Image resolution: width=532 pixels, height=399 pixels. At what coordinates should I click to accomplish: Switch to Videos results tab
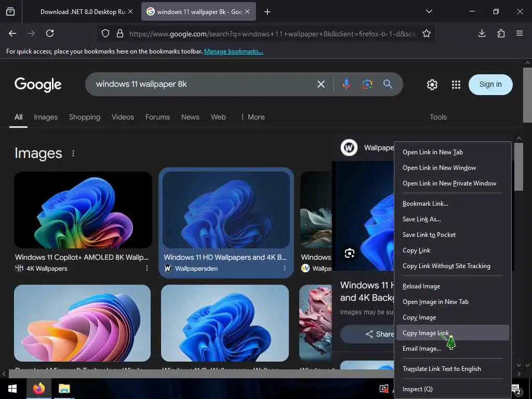123,117
